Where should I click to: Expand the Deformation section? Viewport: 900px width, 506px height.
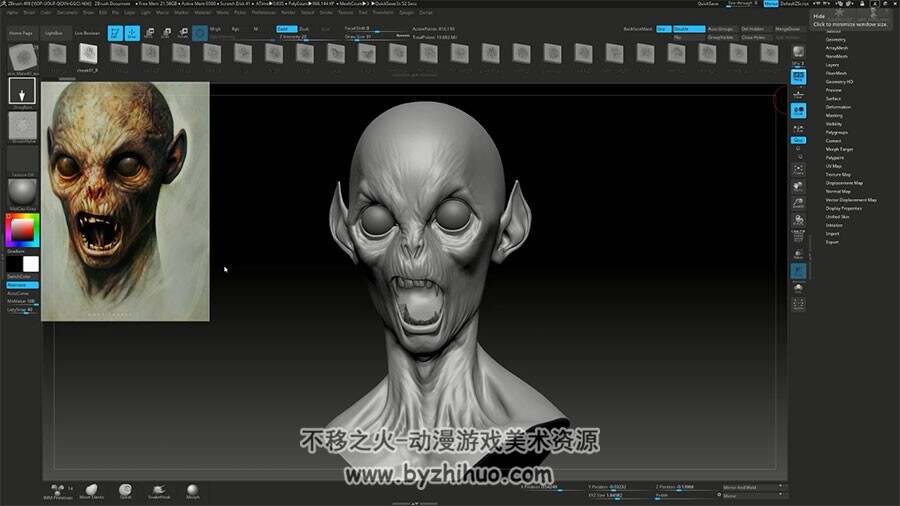[839, 107]
